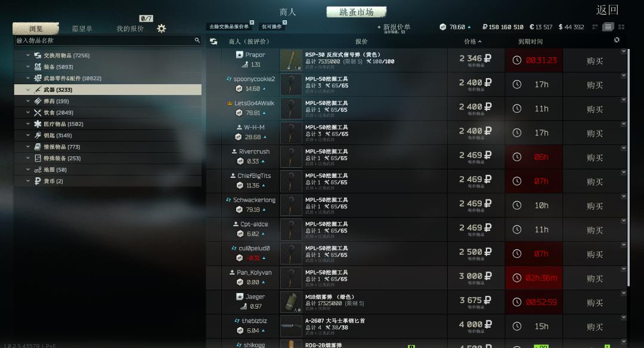The image size is (644, 348).
Task: Click the RSP-30 signal flare item thumbnail
Action: pos(291,60)
